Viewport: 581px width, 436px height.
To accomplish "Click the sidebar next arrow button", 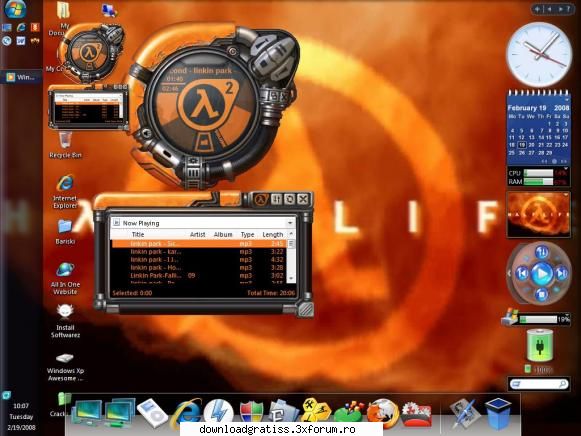I will click(561, 9).
